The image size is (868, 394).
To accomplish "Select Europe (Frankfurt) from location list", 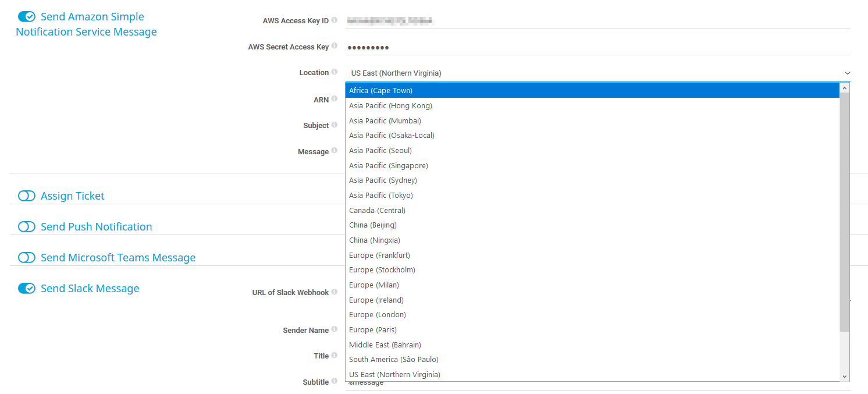I will pyautogui.click(x=379, y=255).
